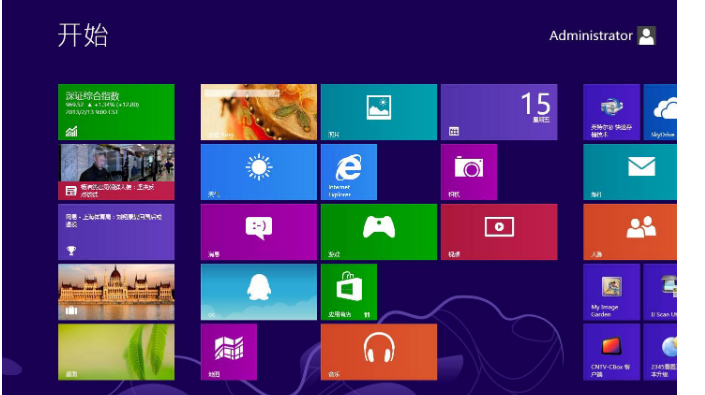Launch the Music headphones tile

(x=379, y=352)
